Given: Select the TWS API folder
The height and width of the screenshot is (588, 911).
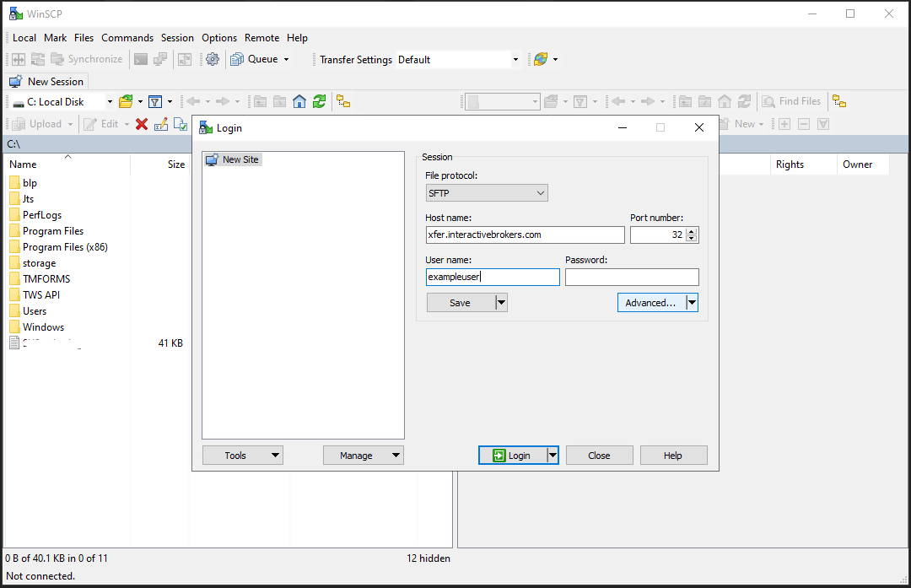Looking at the screenshot, I should click(x=35, y=295).
